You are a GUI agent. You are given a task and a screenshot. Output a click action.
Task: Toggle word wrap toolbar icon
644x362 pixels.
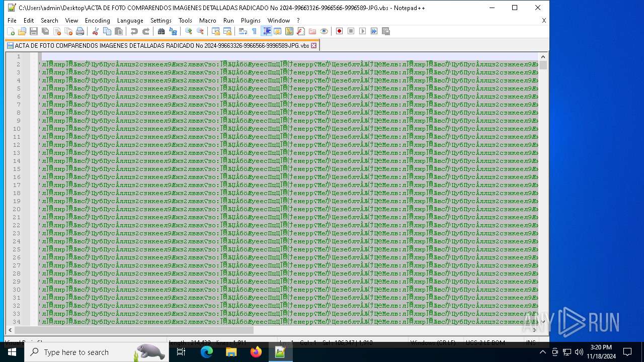[243, 31]
